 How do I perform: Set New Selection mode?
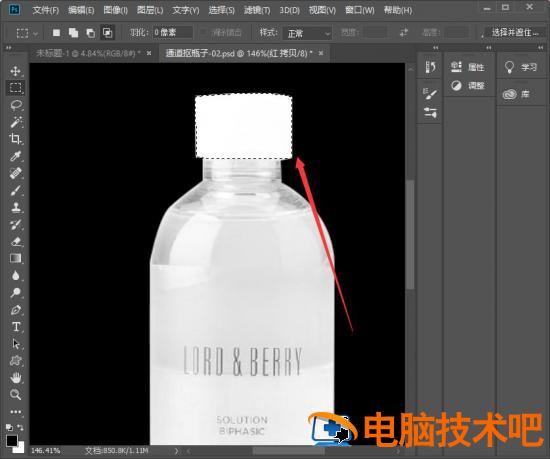pyautogui.click(x=56, y=33)
